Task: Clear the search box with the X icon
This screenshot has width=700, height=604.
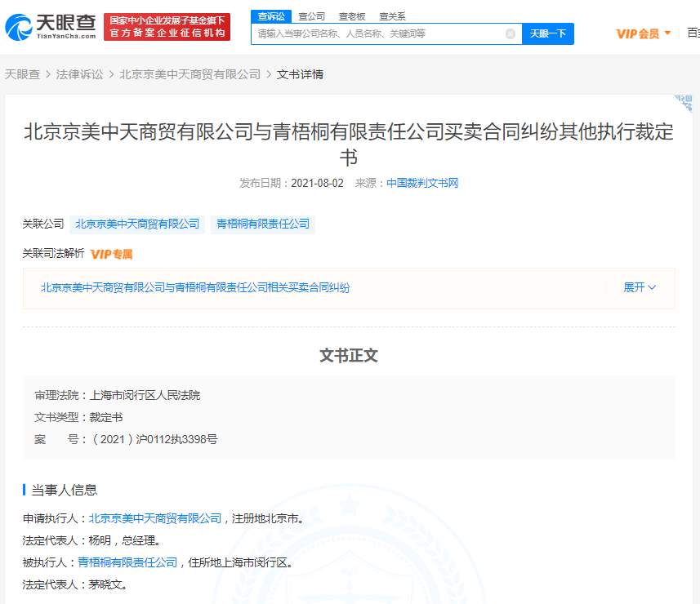Action: tap(511, 34)
